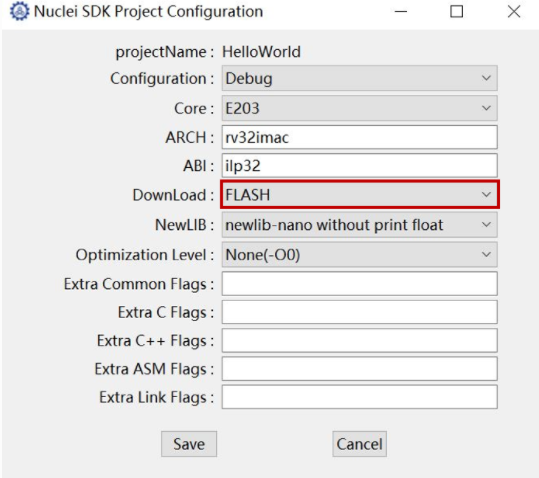This screenshot has width=539, height=478.
Task: Open the Configuration dropdown showing Debug
Action: point(360,78)
